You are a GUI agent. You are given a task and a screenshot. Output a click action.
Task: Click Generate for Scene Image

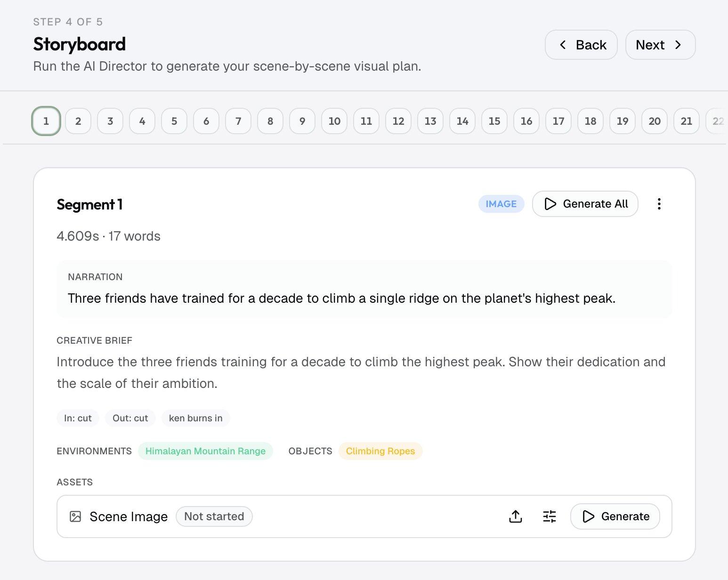(x=615, y=516)
